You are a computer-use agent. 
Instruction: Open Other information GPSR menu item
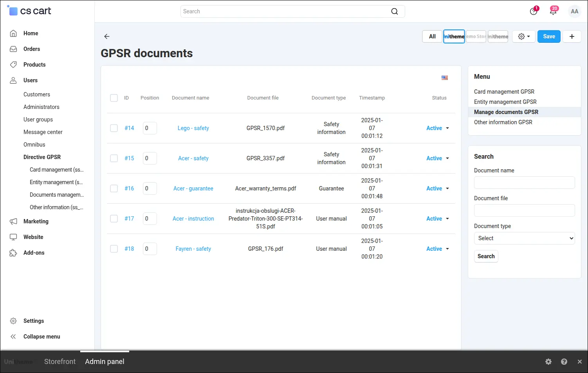[503, 122]
